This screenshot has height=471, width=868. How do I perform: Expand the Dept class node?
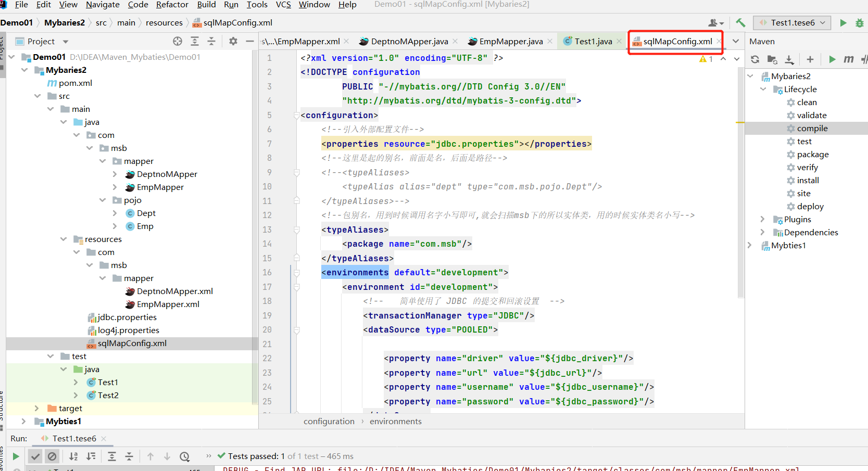tap(115, 213)
